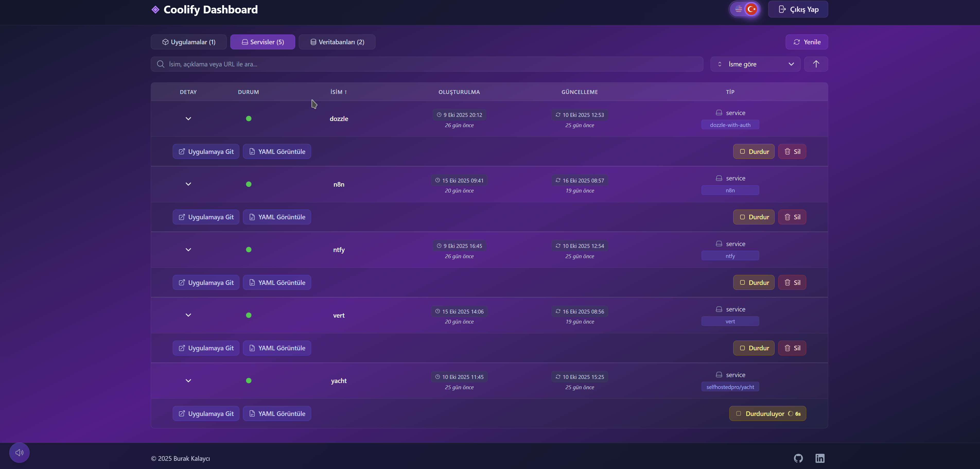Click the ascending sort arrow button
The height and width of the screenshot is (469, 980).
tap(816, 64)
